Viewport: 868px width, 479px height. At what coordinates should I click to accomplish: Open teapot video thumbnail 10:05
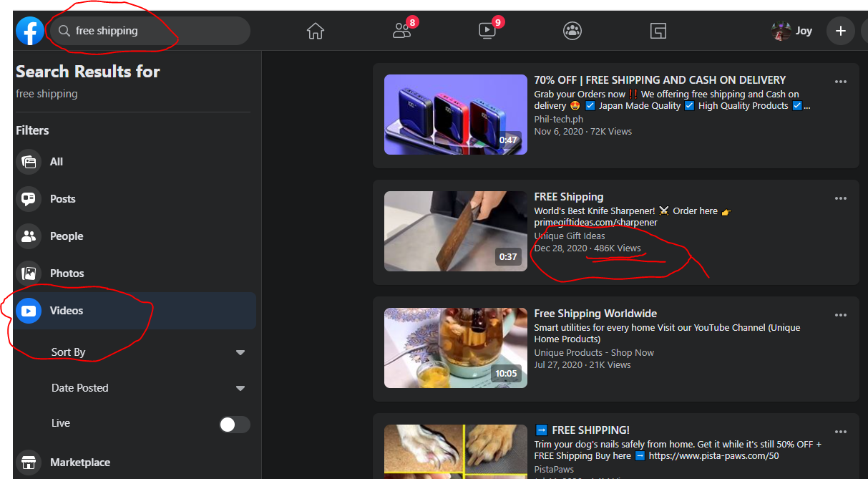coord(456,348)
